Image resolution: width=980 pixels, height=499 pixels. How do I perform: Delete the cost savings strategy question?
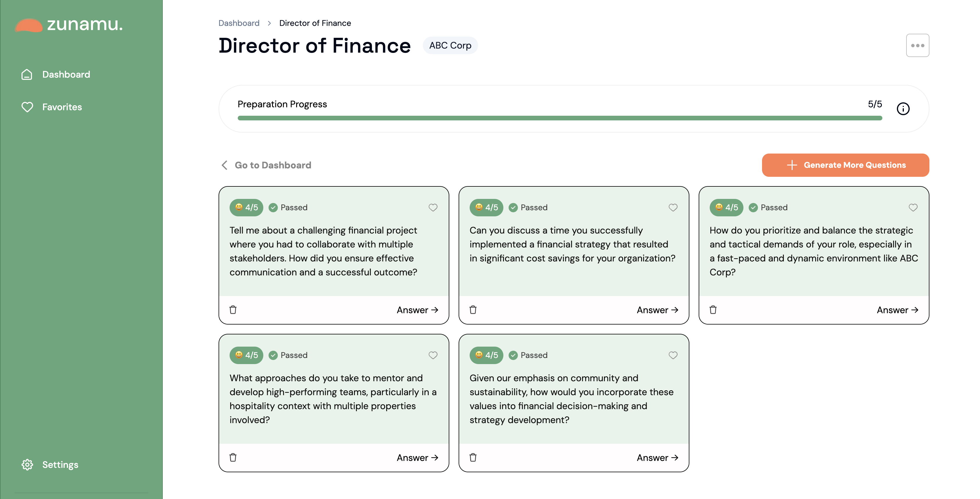click(x=473, y=310)
